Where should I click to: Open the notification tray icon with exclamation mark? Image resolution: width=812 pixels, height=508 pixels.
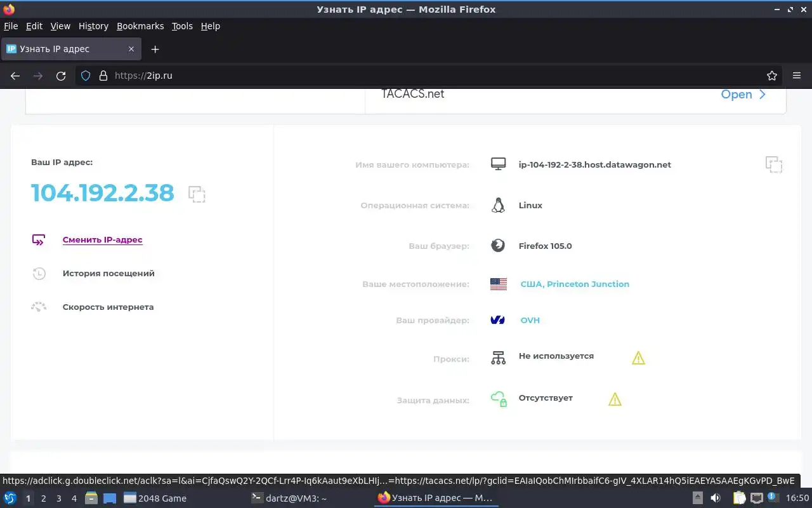[x=773, y=497]
